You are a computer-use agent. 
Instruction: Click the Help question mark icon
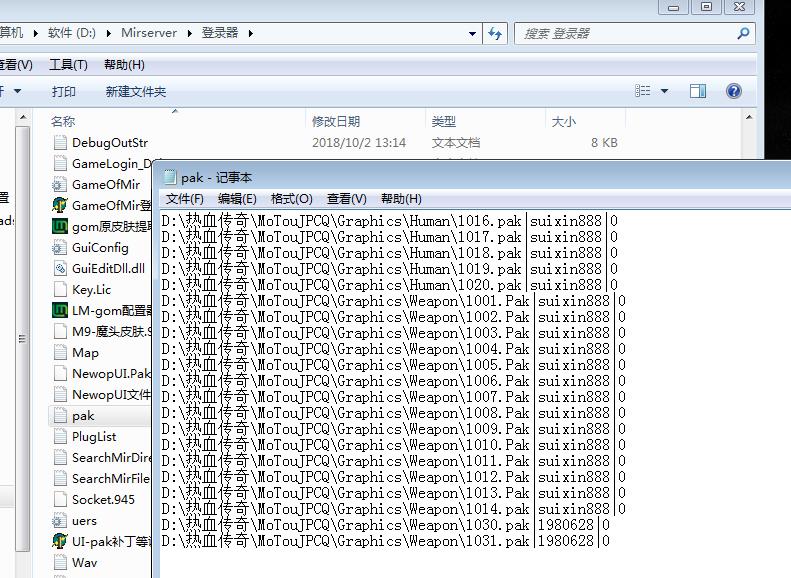click(x=734, y=91)
